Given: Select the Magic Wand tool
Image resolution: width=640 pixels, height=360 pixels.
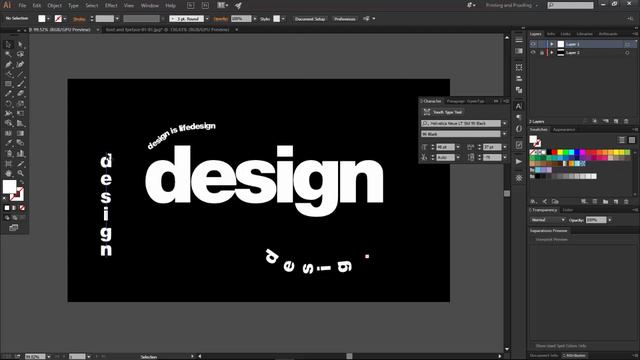Looking at the screenshot, I should click(8, 54).
